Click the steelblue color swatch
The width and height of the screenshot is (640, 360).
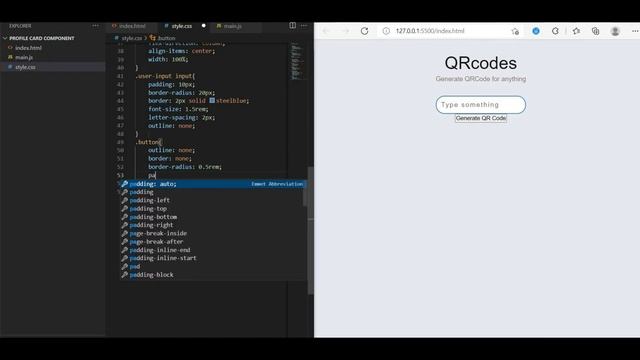click(x=212, y=100)
